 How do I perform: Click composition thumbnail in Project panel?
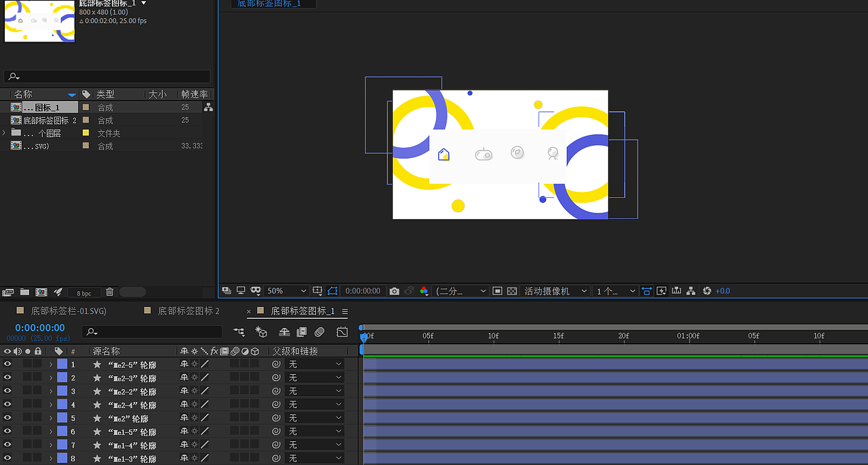tap(39, 21)
